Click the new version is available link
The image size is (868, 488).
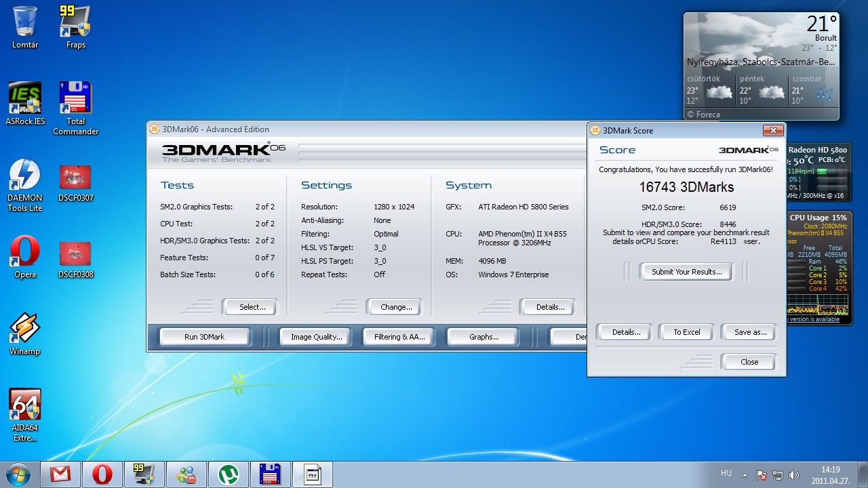point(813,319)
